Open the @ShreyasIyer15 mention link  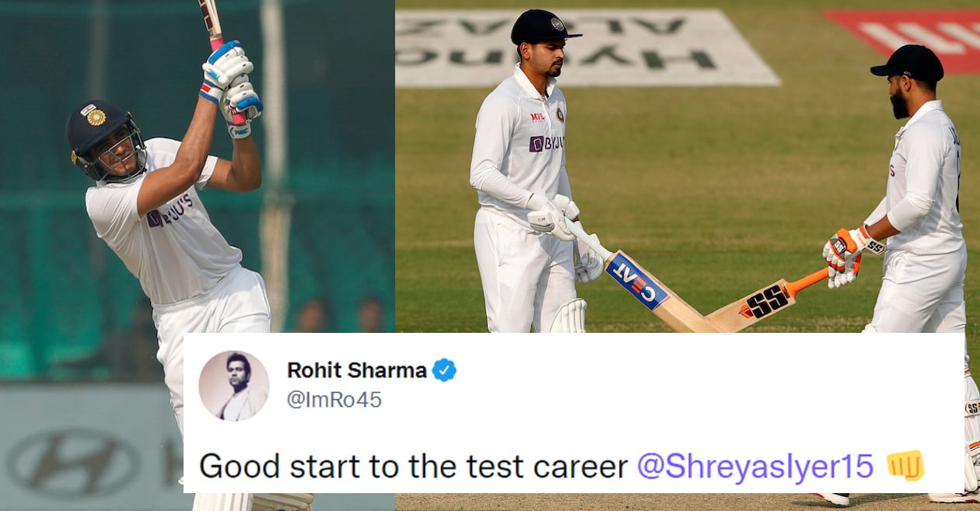[x=755, y=466]
